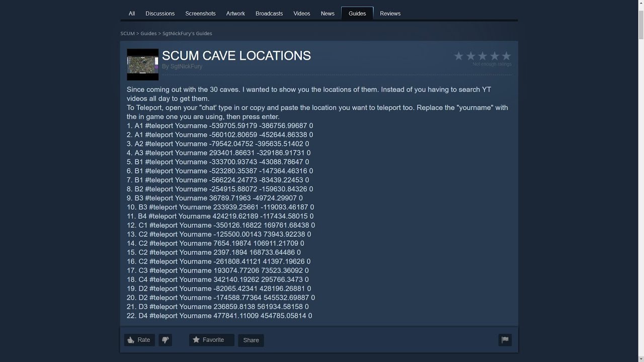Click the line '17. C3 #teleport Yourname 193074.77206'
The height and width of the screenshot is (362, 644).
click(x=218, y=270)
